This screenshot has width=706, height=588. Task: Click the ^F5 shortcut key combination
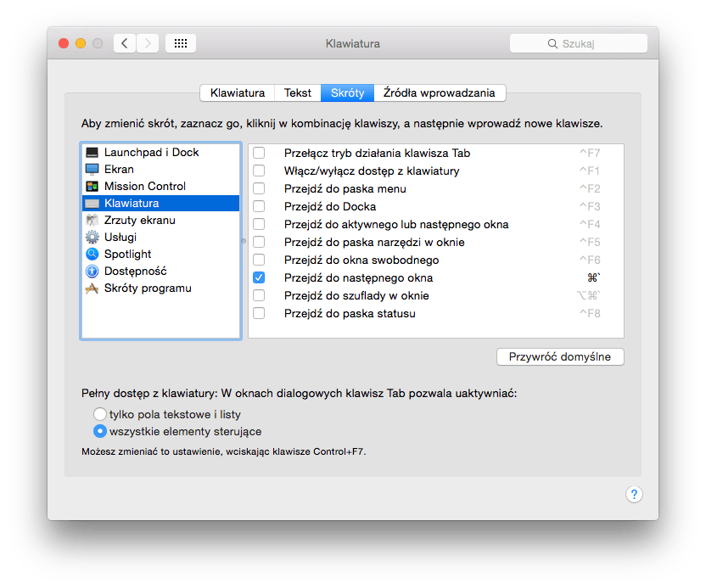(x=590, y=242)
